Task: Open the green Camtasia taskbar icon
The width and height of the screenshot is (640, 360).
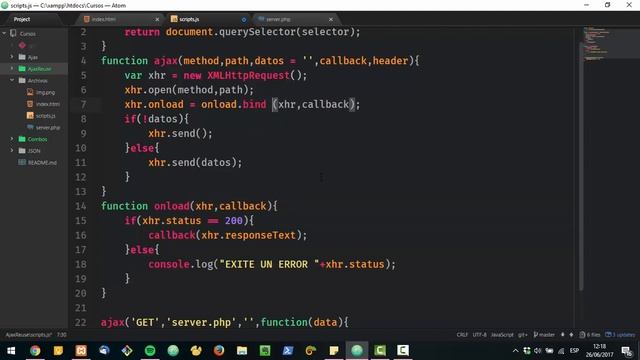Action: [x=380, y=351]
